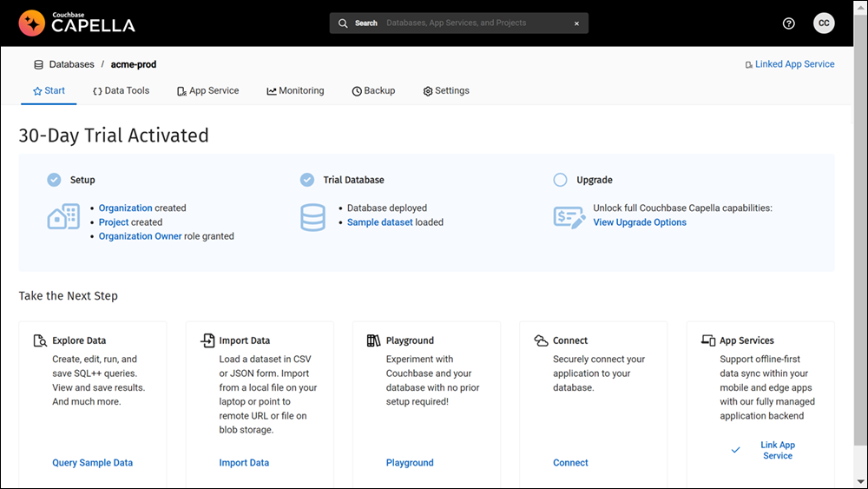The width and height of the screenshot is (868, 489).
Task: Open the help question mark icon
Action: tap(788, 23)
